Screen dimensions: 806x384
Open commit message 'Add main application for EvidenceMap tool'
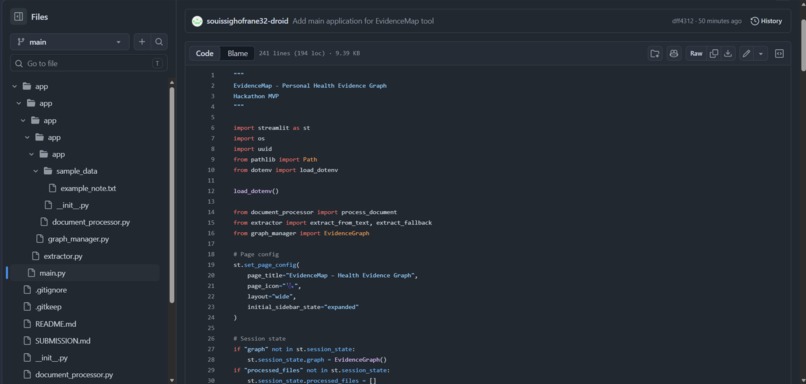[x=363, y=21]
